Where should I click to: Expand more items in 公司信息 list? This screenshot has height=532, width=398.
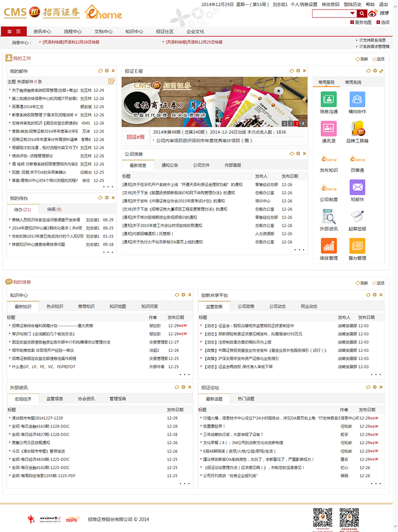tap(299, 250)
